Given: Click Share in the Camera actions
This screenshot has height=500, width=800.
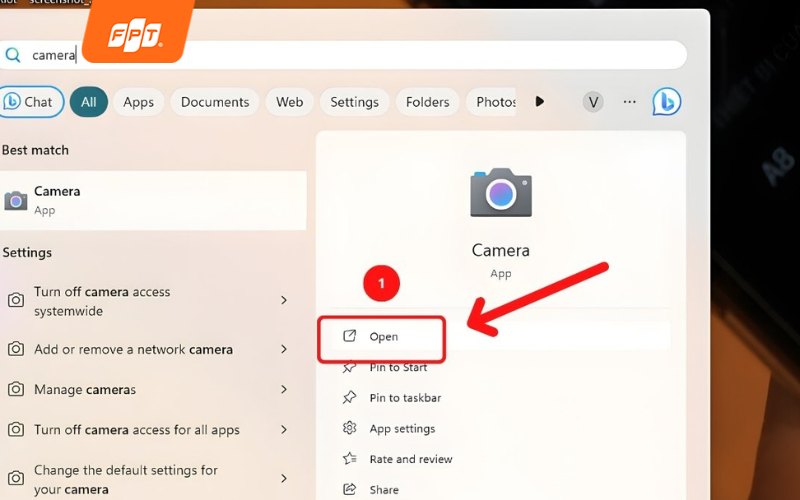Looking at the screenshot, I should [383, 490].
